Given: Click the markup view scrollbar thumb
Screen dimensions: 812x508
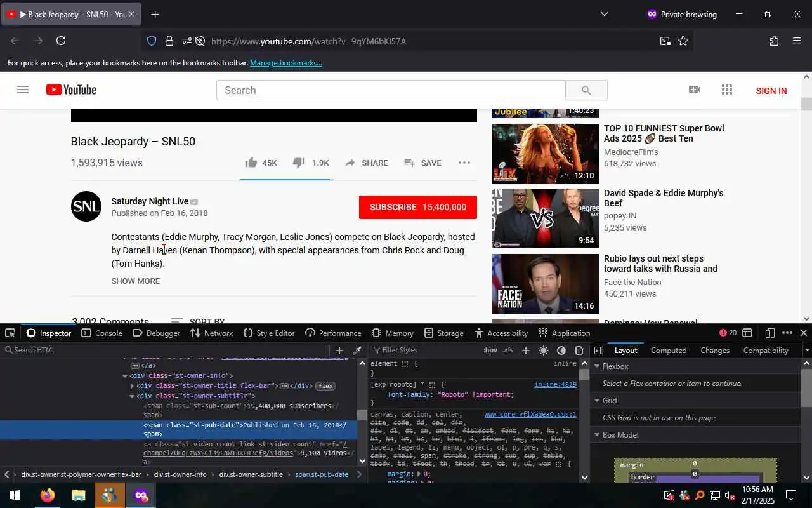Looking at the screenshot, I should [362, 415].
